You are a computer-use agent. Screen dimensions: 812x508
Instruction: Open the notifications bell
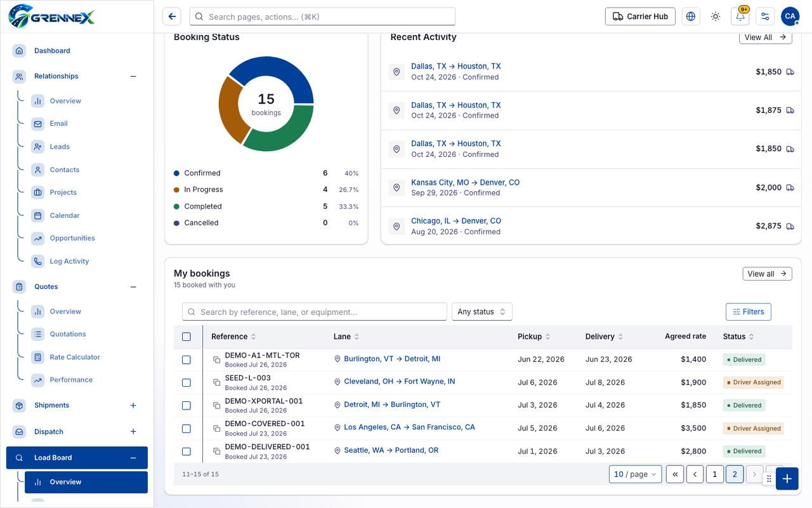coord(740,17)
